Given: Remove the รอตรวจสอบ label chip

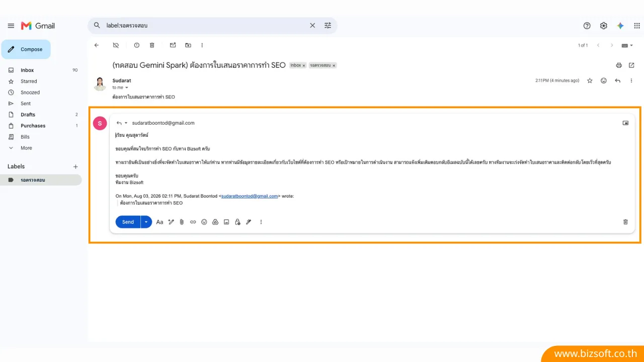Looking at the screenshot, I should click(334, 65).
